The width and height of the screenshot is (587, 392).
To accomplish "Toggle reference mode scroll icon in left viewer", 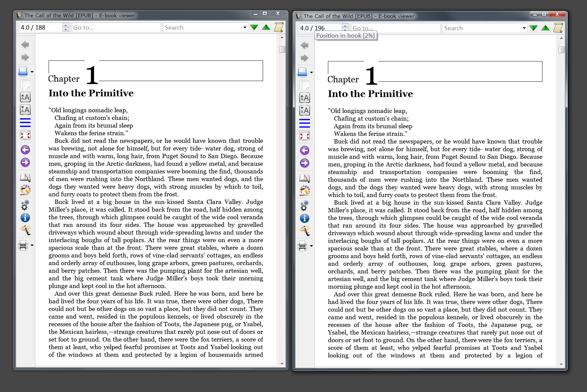I will pyautogui.click(x=279, y=27).
